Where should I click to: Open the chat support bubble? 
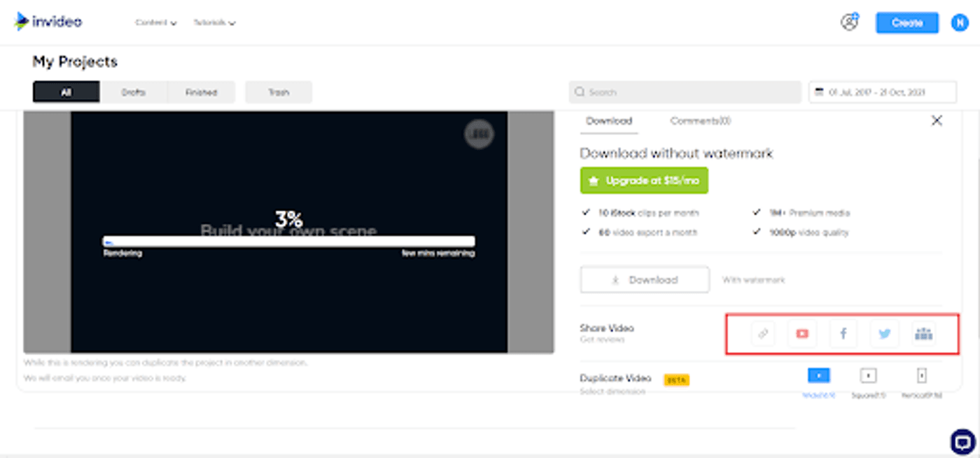(x=962, y=442)
